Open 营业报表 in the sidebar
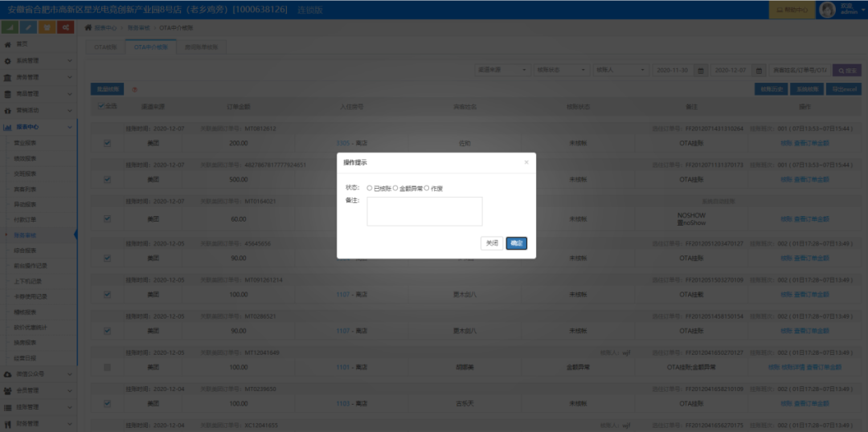This screenshot has height=432, width=868. [x=25, y=143]
